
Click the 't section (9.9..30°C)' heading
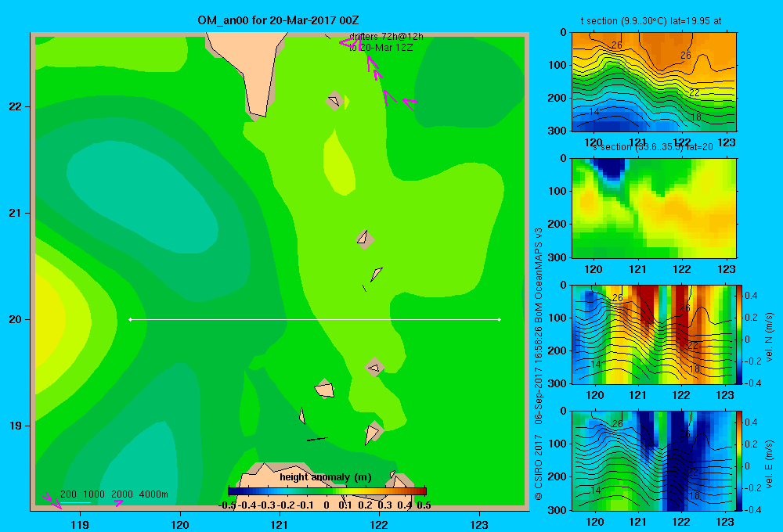coord(651,21)
